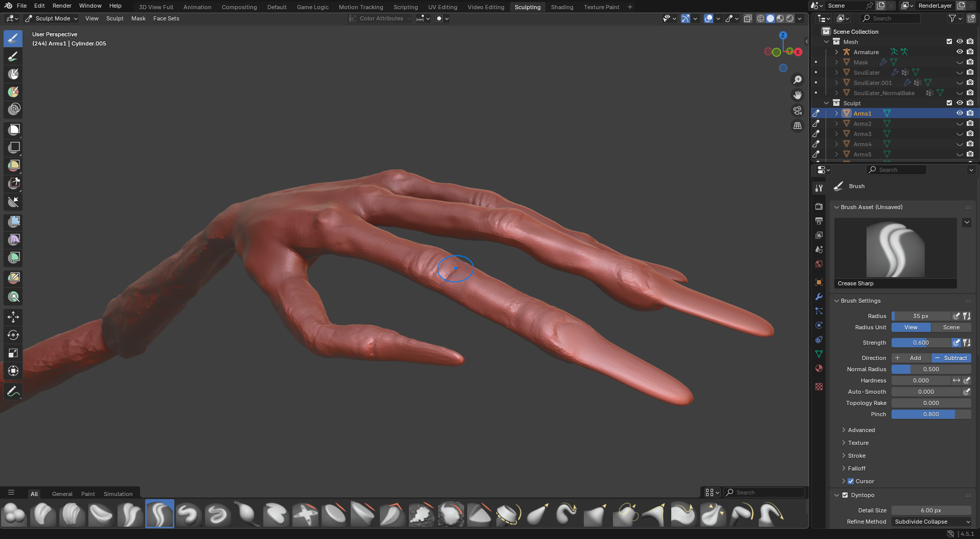This screenshot has width=980, height=539.
Task: Select the Mask by Color tool
Action: (x=13, y=297)
